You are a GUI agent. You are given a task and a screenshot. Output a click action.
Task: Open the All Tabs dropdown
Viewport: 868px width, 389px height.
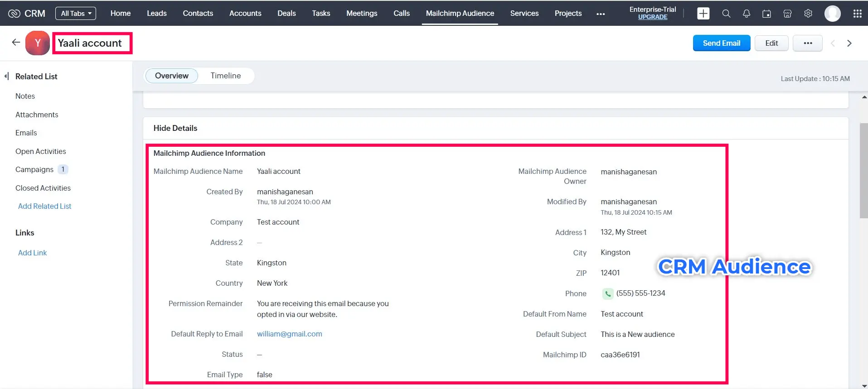[76, 14]
